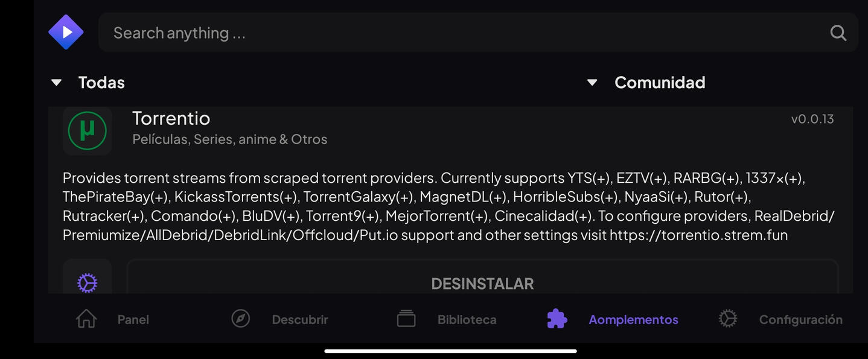The image size is (868, 359).
Task: Tap the green Torrentio addon logo
Action: 88,130
